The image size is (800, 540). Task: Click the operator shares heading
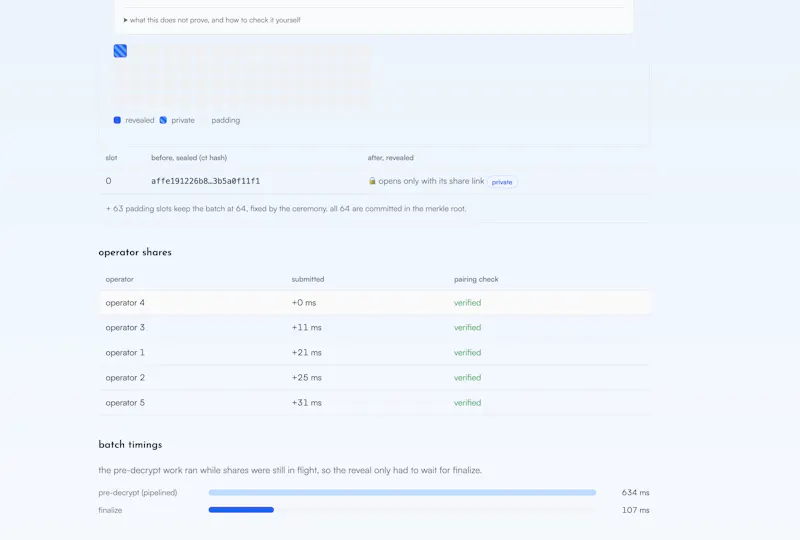coord(135,252)
